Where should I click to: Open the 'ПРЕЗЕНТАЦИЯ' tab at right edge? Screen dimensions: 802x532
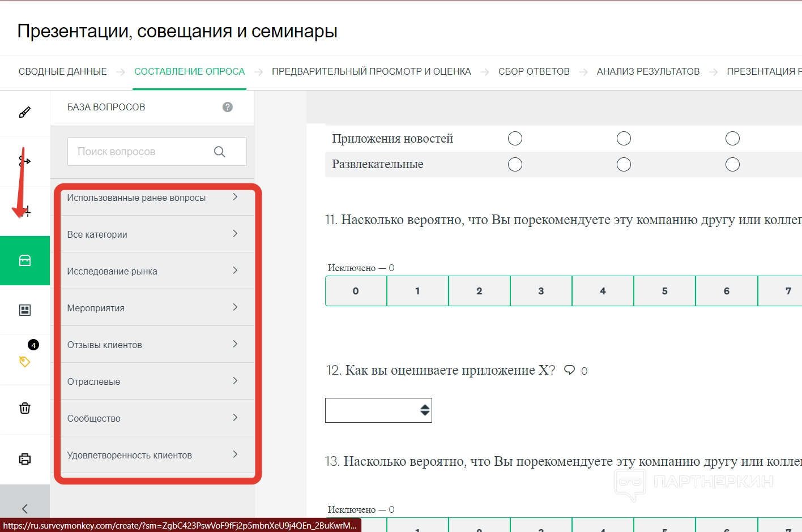tap(764, 71)
